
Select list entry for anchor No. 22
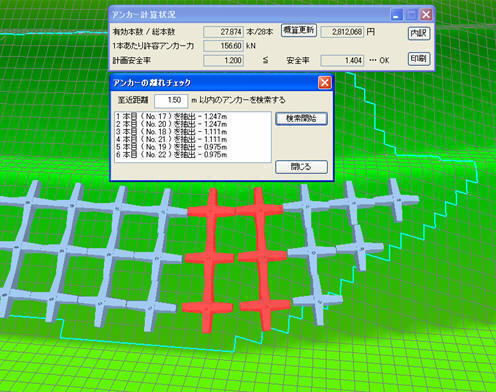click(193, 155)
